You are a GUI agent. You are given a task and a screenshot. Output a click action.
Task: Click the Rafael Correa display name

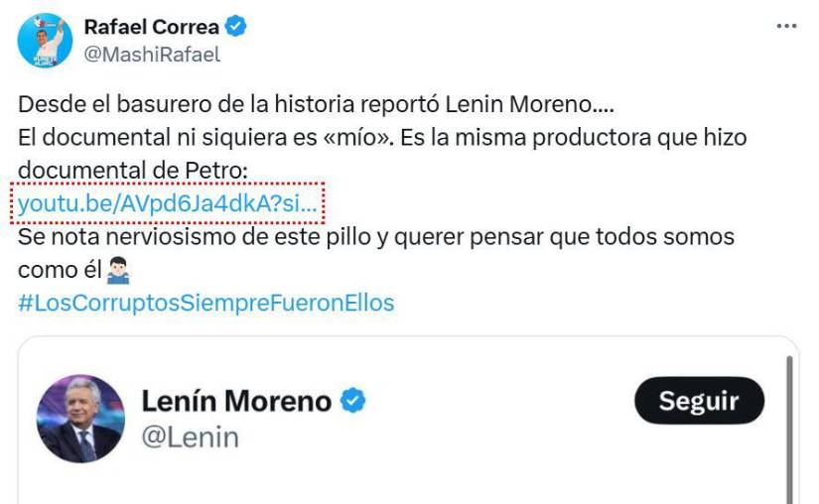[x=151, y=27]
